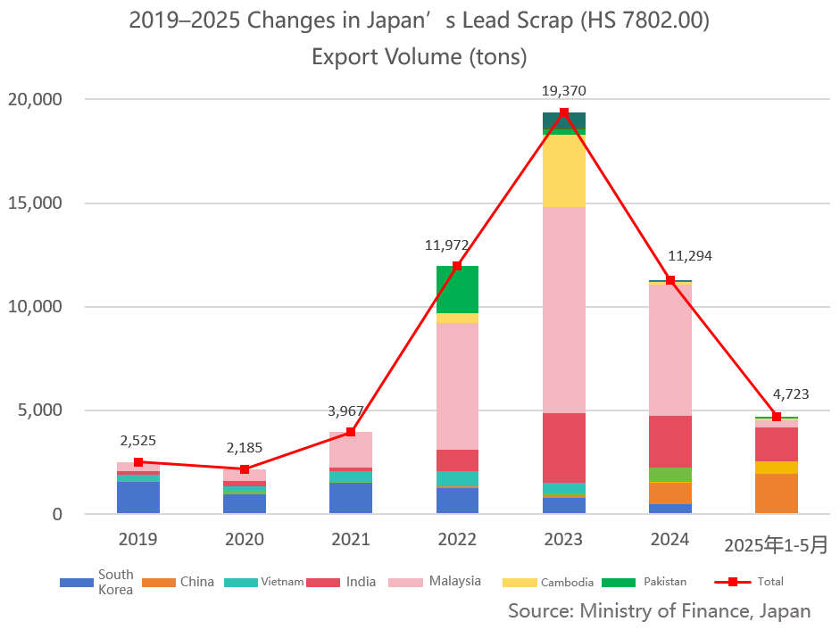Image resolution: width=840 pixels, height=630 pixels.
Task: Click the Cambodia yellow legend swatch
Action: [x=520, y=583]
